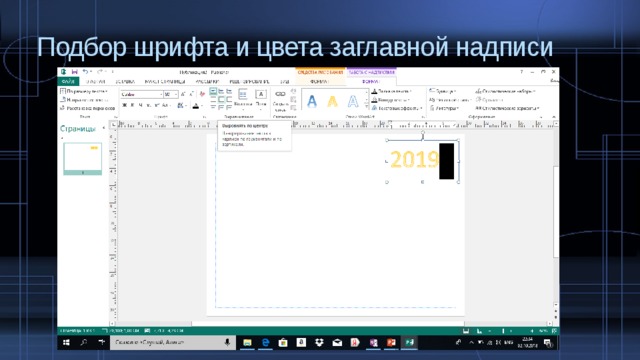Open the change case Aa dropdown
640x360 pixels.
(x=165, y=105)
